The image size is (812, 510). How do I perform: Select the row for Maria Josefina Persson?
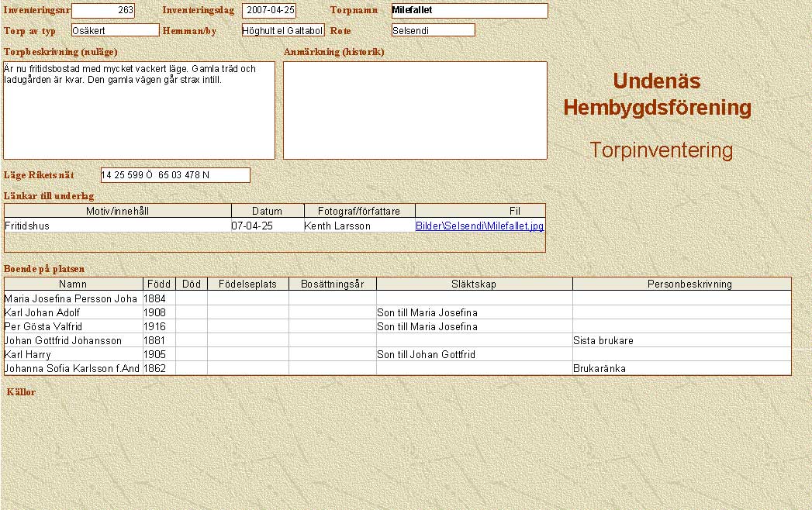[x=71, y=298]
